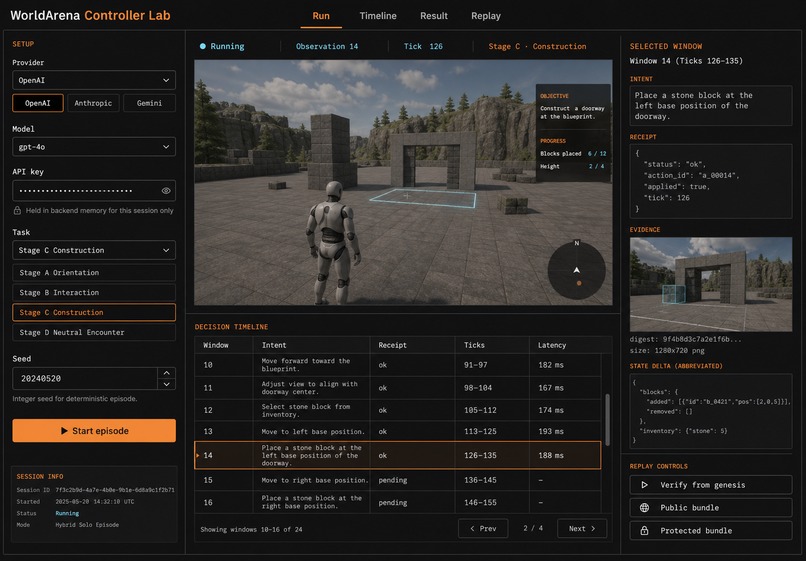
Task: Open the Result tab
Action: [x=434, y=16]
